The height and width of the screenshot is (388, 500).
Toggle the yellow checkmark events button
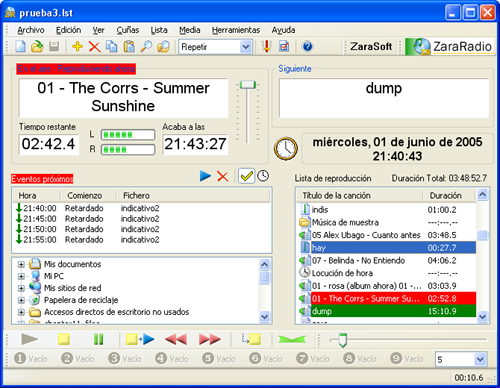(x=246, y=176)
